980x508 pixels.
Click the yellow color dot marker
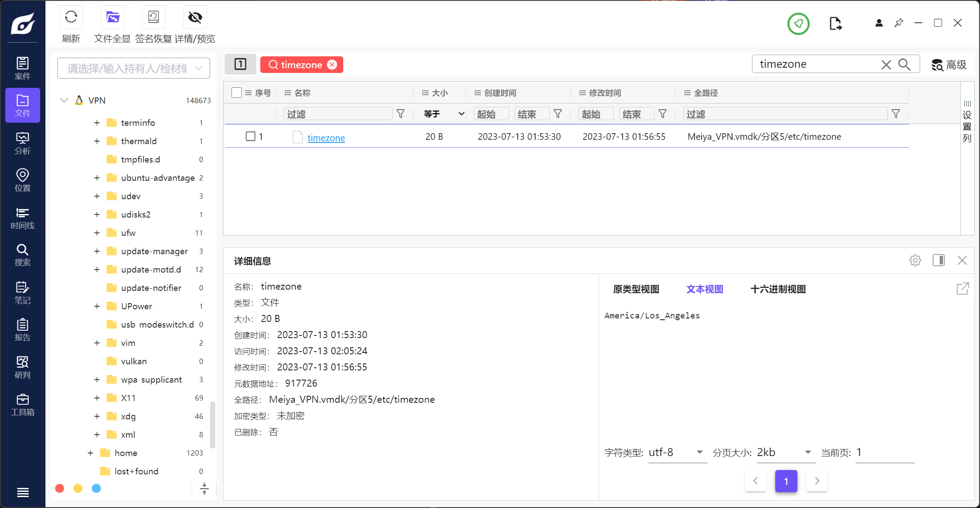(78, 488)
